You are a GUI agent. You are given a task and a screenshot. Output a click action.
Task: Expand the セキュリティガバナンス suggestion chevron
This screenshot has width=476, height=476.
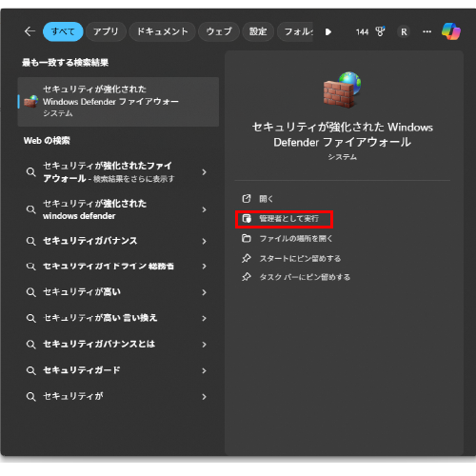tap(204, 241)
